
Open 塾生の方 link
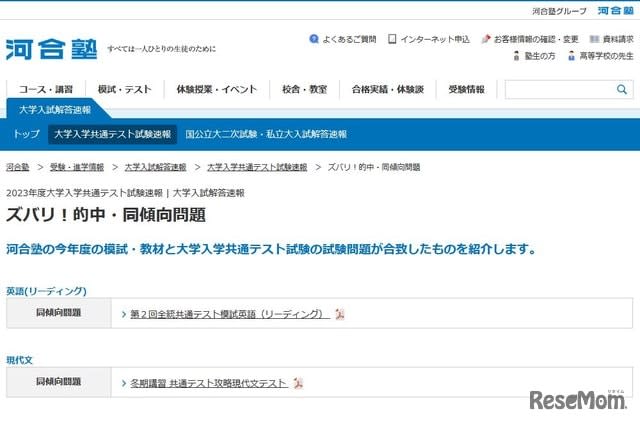540,56
